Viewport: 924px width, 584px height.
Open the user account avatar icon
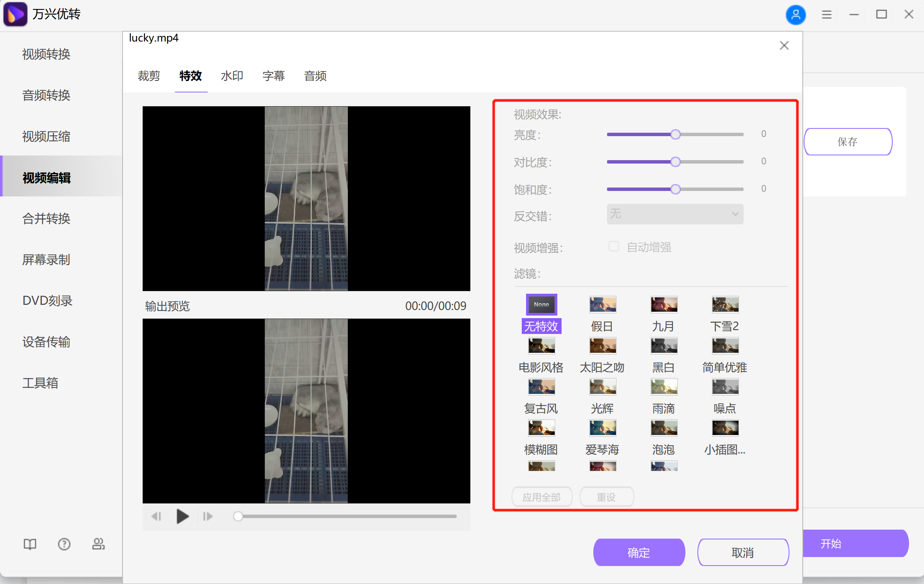coord(795,15)
